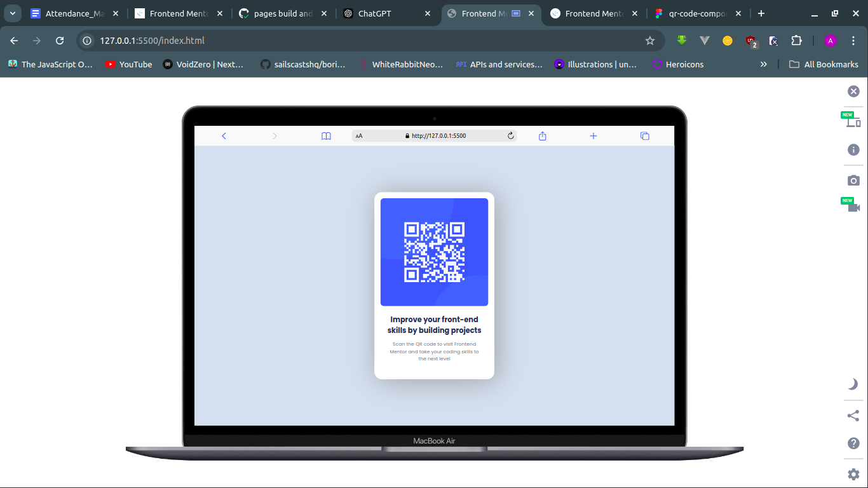Open WhiteRabbitNeo... bookmark
Screen dimensions: 868x488
402,64
